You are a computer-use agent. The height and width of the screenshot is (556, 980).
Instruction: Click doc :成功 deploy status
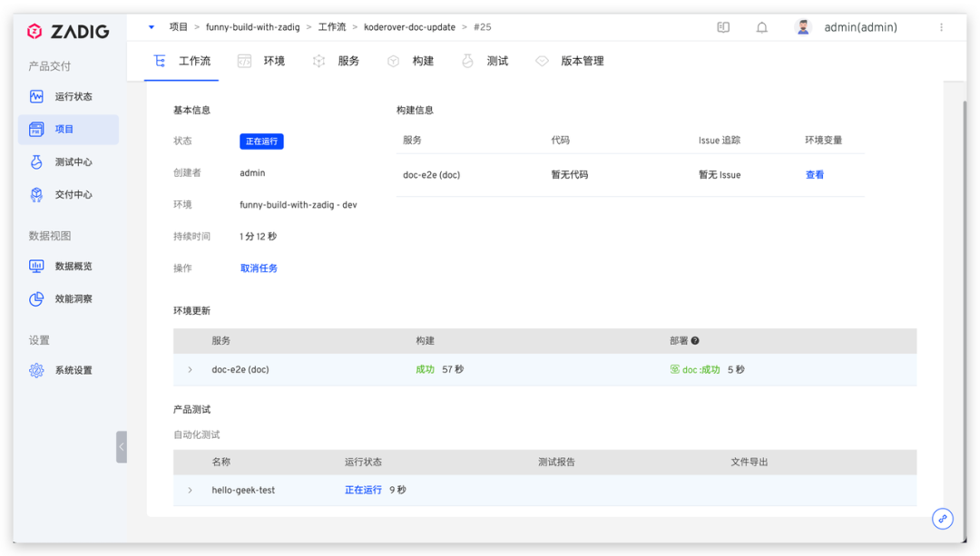[701, 369]
